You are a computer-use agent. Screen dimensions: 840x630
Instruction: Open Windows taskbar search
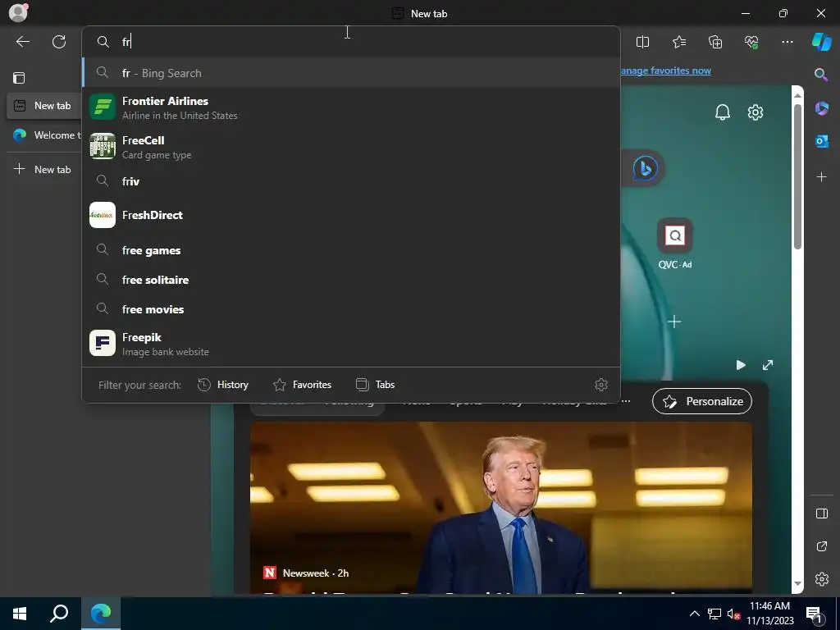click(59, 614)
